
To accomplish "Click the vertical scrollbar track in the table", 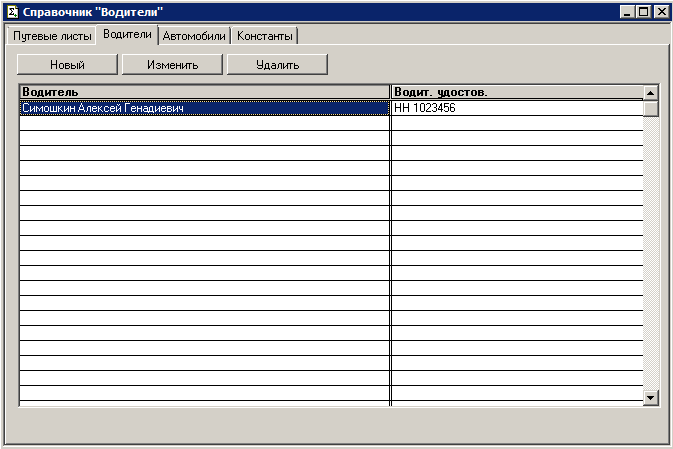I will click(650, 250).
